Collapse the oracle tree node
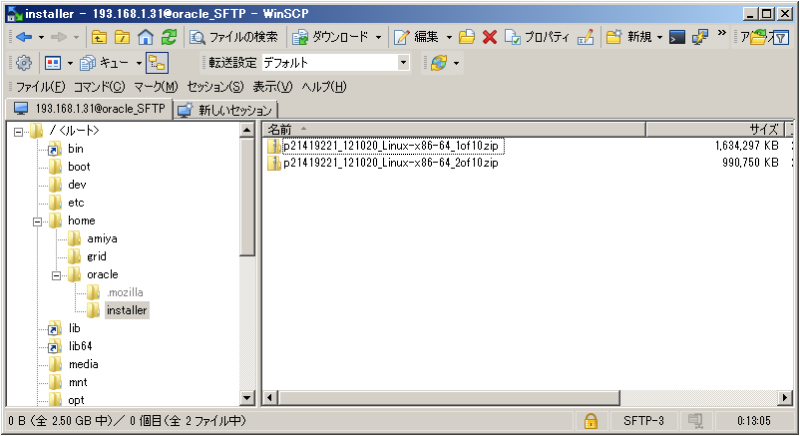The height and width of the screenshot is (436, 800). 56,276
